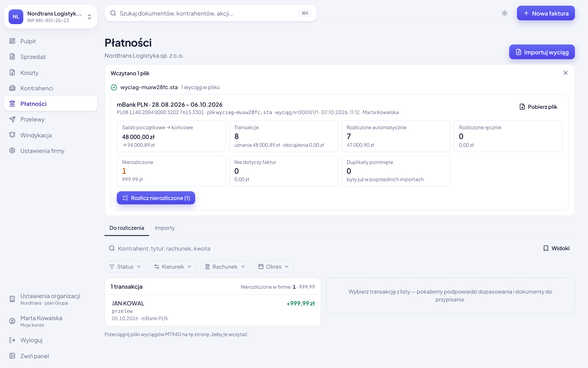Expand the Okres date filter dropdown
Screen dimensions: 588x368
point(274,267)
